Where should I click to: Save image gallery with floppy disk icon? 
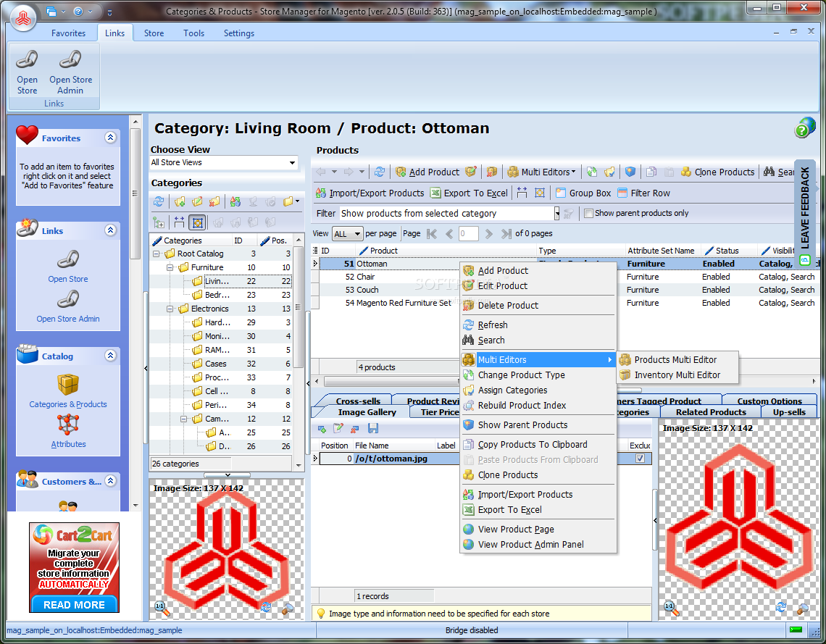coord(373,429)
